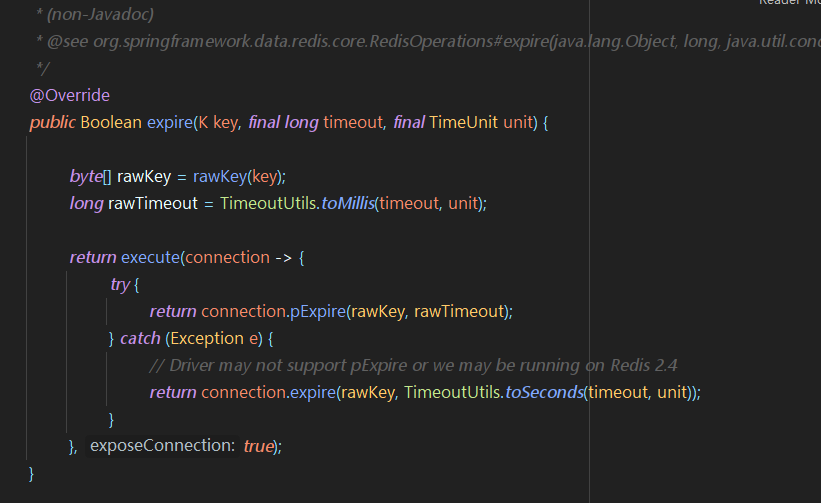Viewport: 821px width, 503px height.
Task: Click the toMillis static method call
Action: (348, 203)
